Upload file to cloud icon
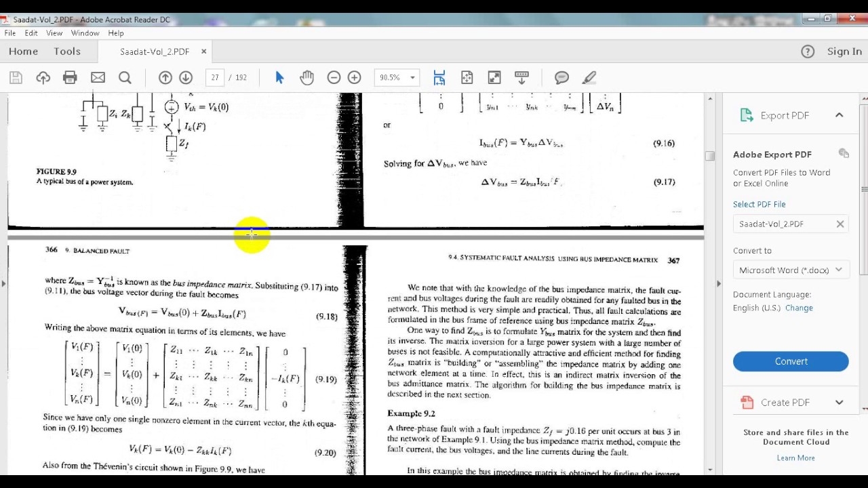 [43, 78]
